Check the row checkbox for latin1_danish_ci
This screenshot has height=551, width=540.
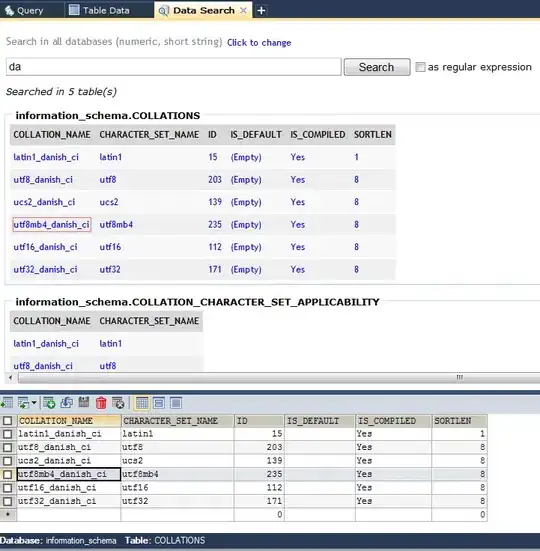(7, 434)
